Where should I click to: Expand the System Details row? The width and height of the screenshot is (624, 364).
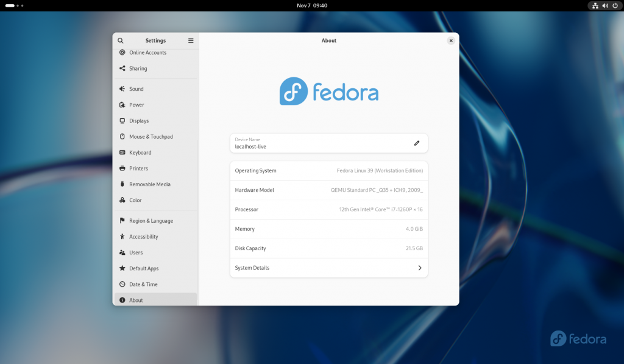coord(328,267)
